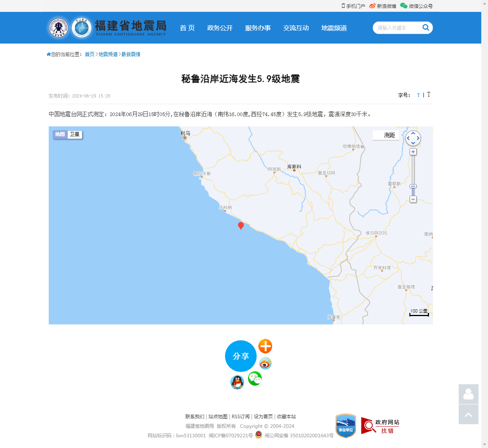
Task: Click the orange plus share icon
Action: click(265, 346)
